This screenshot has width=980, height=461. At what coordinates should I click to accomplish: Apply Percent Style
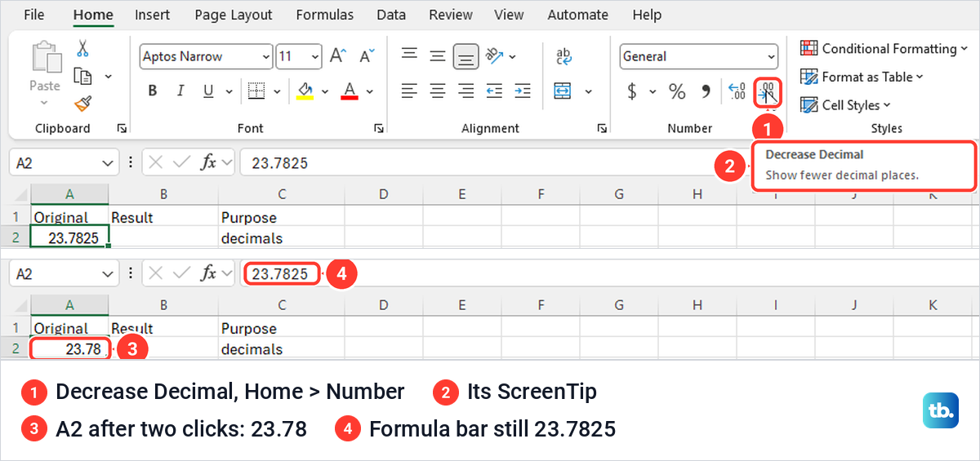(677, 91)
